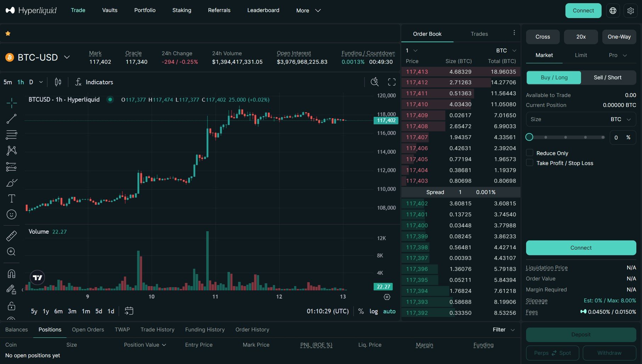The image size is (642, 364).
Task: Activate the chart zoom-in tool
Action: pos(11,252)
